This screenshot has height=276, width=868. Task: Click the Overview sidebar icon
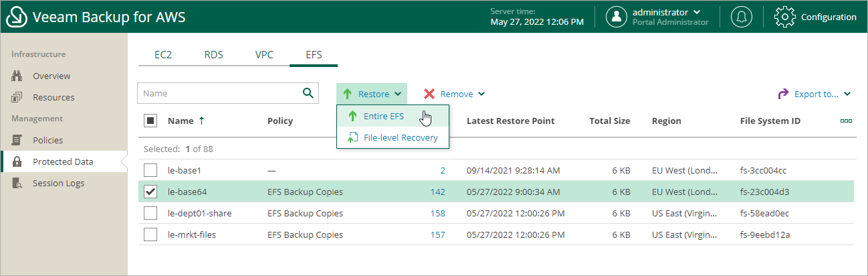click(x=17, y=76)
